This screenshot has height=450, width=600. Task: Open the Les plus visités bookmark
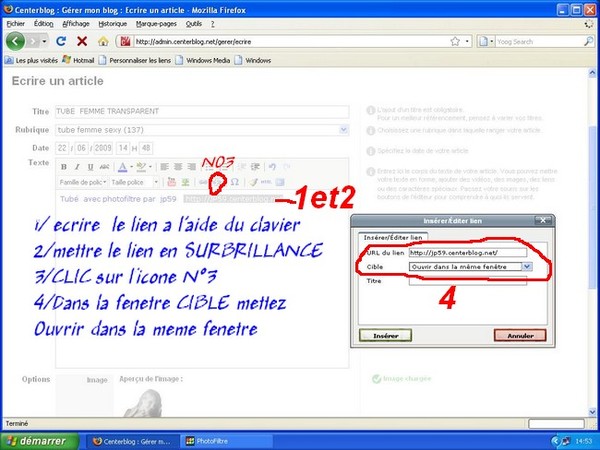(31, 60)
